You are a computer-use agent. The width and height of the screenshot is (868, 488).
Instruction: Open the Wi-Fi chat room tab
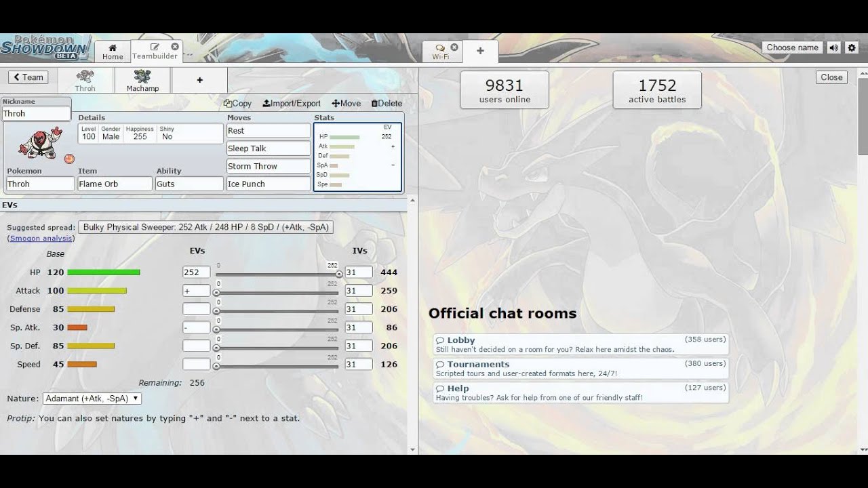[x=441, y=52]
